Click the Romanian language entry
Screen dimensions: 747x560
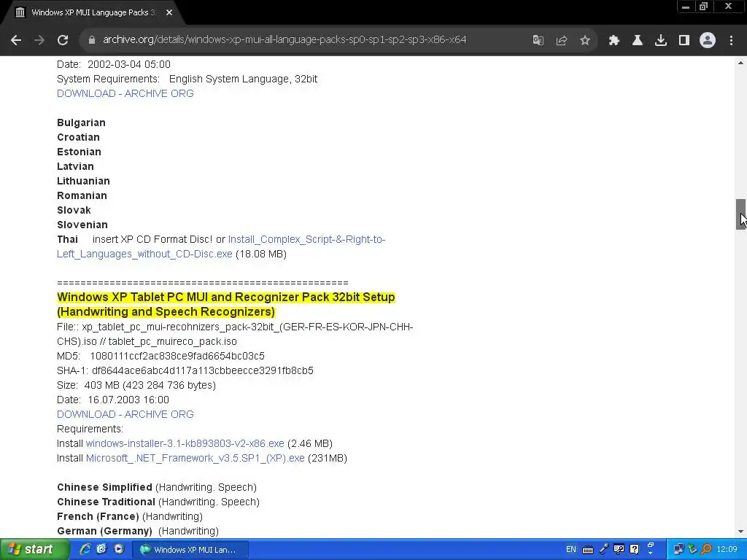[82, 195]
